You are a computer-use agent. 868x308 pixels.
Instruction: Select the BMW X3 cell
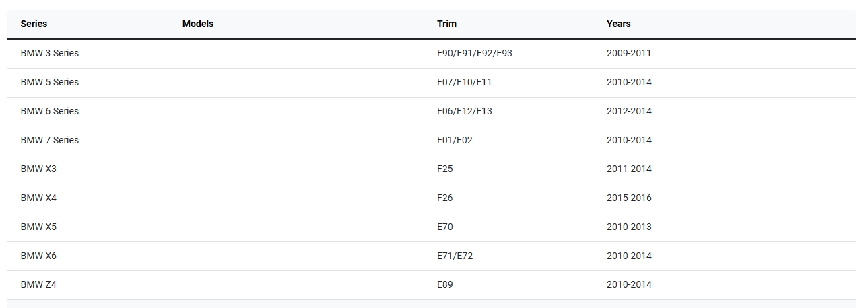click(x=38, y=169)
